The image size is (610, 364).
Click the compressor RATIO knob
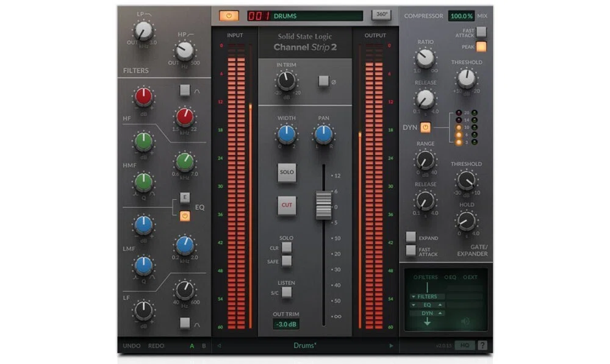pos(425,59)
